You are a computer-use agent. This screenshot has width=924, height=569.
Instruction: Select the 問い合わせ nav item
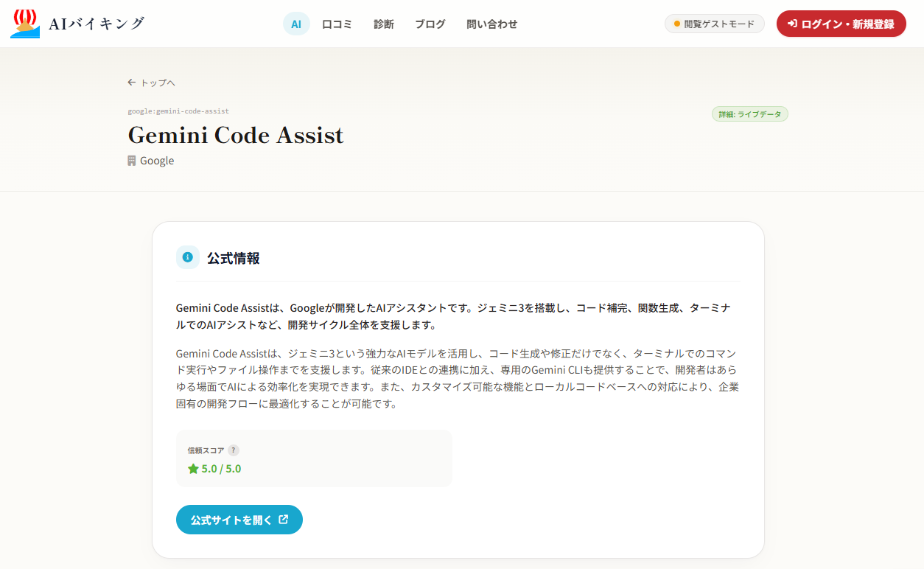point(492,24)
